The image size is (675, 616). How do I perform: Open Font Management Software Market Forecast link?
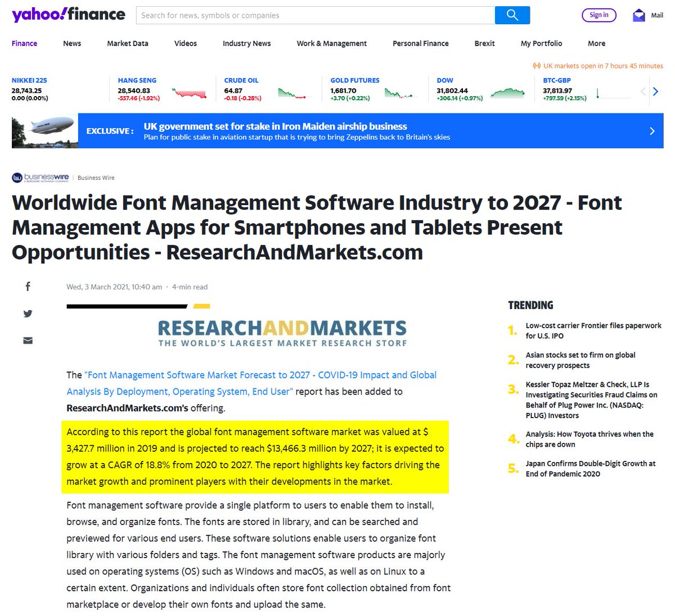[x=251, y=383]
